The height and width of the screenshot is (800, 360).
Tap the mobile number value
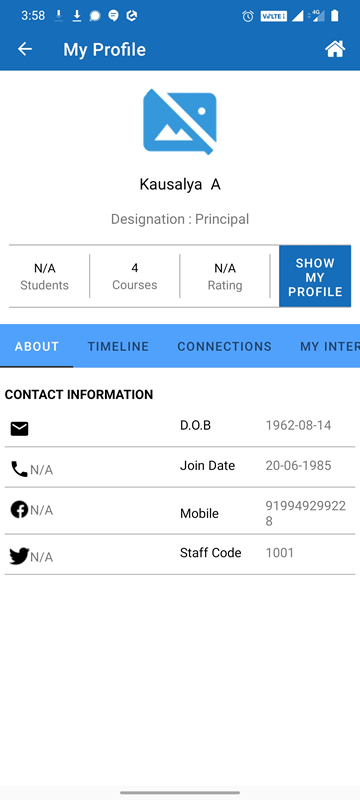click(305, 513)
